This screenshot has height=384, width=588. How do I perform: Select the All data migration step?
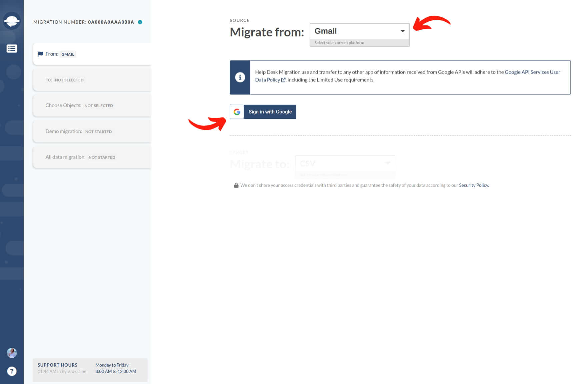pyautogui.click(x=92, y=157)
